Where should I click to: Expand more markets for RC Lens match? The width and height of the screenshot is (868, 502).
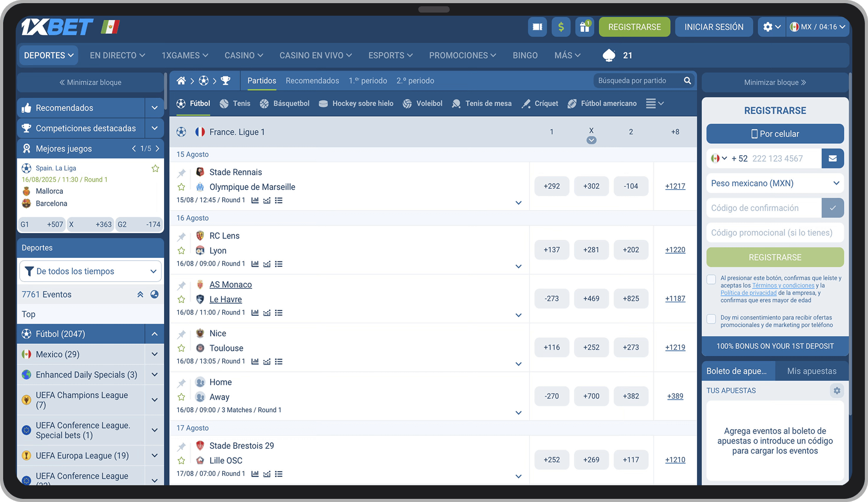pos(518,267)
